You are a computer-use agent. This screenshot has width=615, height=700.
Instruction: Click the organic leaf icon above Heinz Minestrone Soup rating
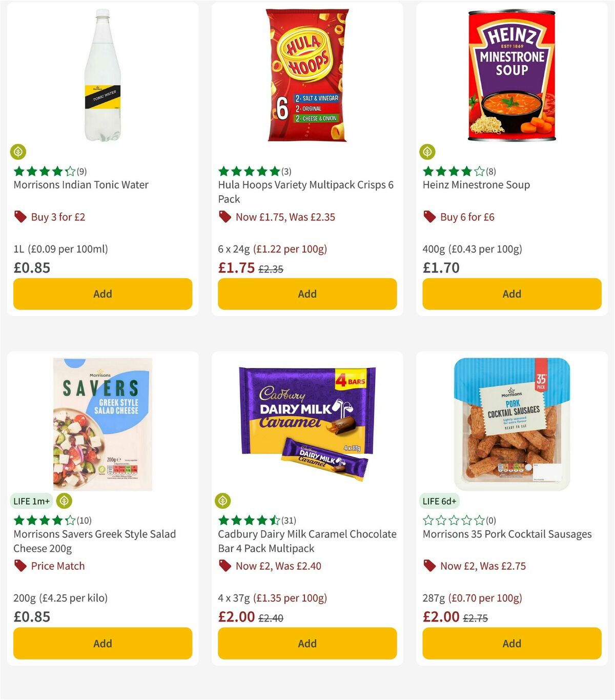pyautogui.click(x=428, y=152)
